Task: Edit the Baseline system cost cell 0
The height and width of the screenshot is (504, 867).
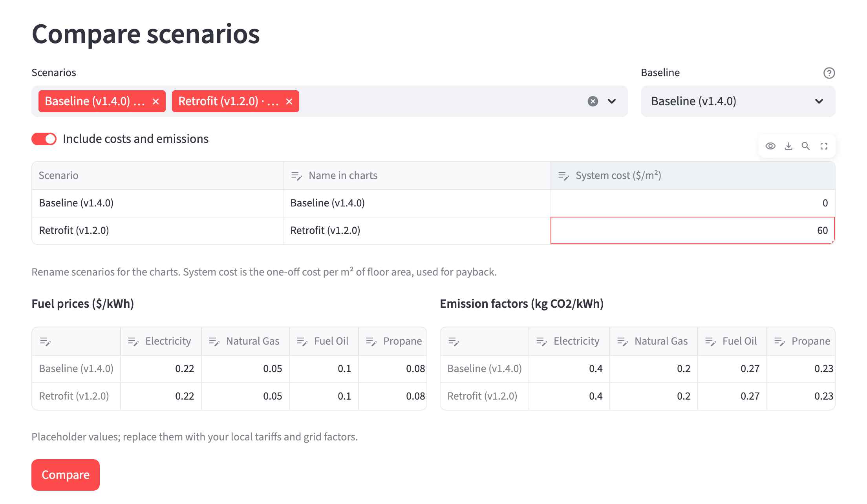Action: tap(693, 203)
